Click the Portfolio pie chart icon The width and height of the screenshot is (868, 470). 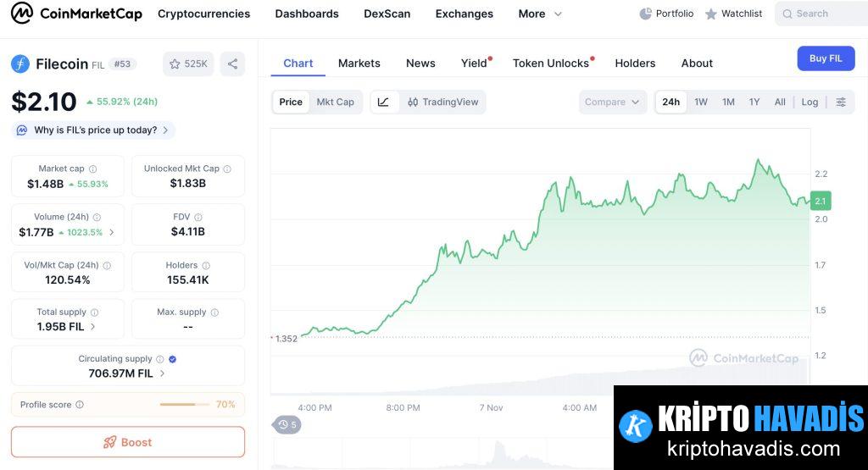click(x=645, y=14)
